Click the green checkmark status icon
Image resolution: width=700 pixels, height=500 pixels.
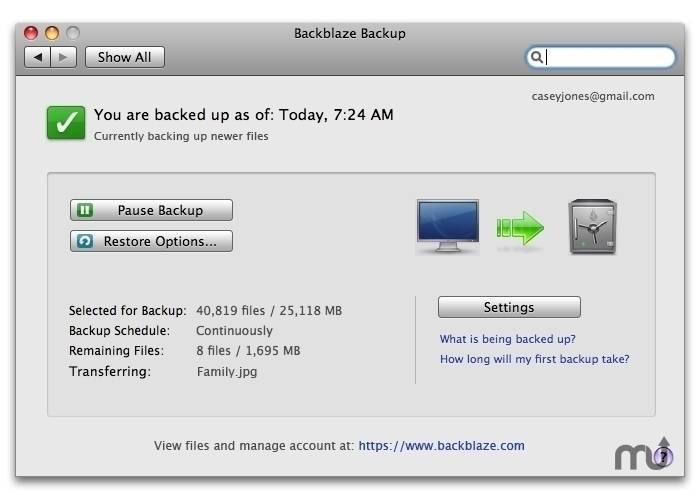(66, 123)
